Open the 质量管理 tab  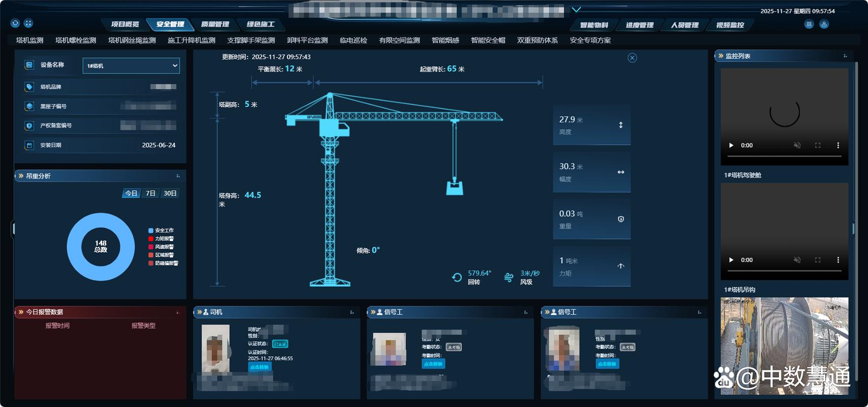click(x=215, y=24)
